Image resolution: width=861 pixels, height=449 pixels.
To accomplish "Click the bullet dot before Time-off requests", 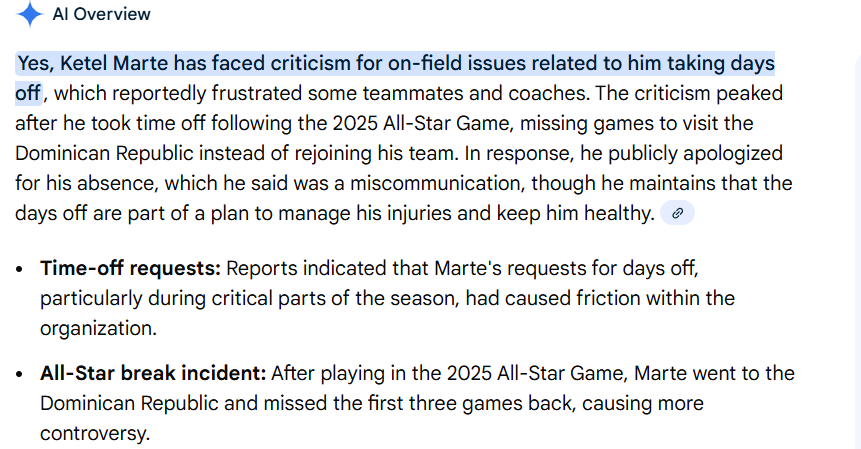I will (x=21, y=270).
